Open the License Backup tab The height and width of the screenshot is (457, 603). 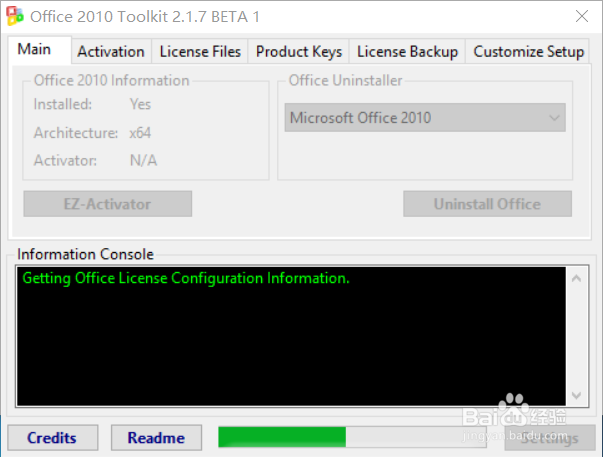407,52
